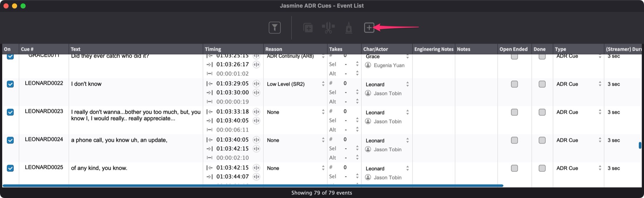Open Type dropdown for LEONARD0025
Image resolution: width=644 pixels, height=198 pixels.
tap(579, 168)
